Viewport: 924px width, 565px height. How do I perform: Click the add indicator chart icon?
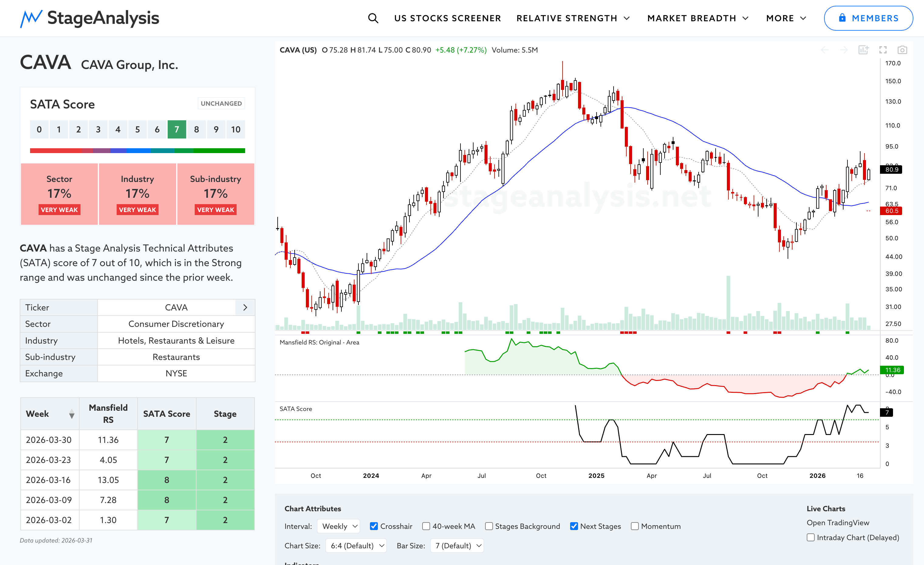[863, 50]
